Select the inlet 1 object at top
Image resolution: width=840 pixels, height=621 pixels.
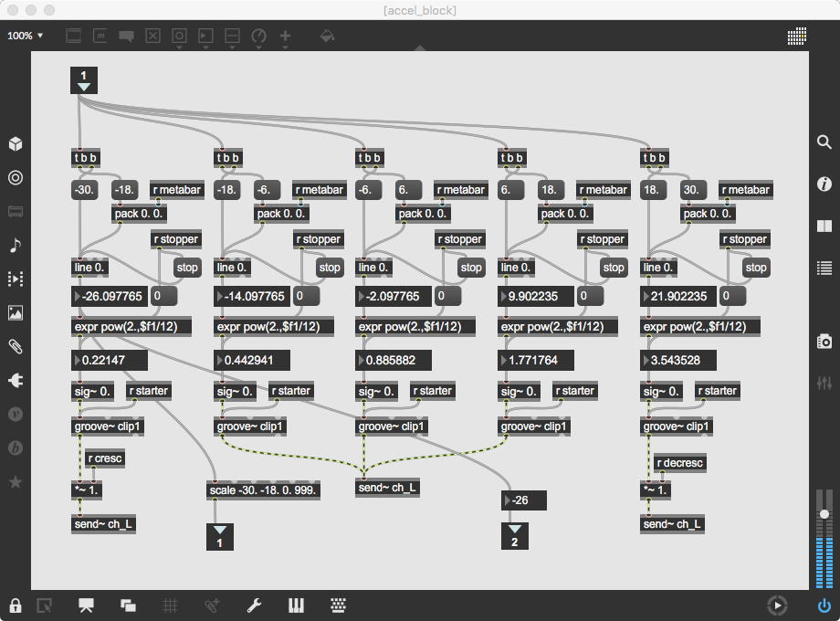84,80
